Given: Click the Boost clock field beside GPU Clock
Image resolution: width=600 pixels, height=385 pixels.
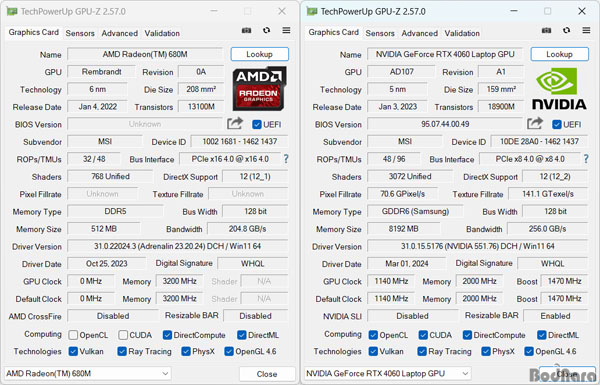Looking at the screenshot, I should point(564,281).
